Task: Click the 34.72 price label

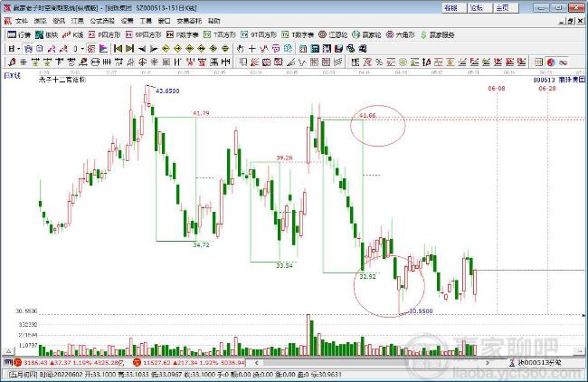Action: (x=201, y=245)
